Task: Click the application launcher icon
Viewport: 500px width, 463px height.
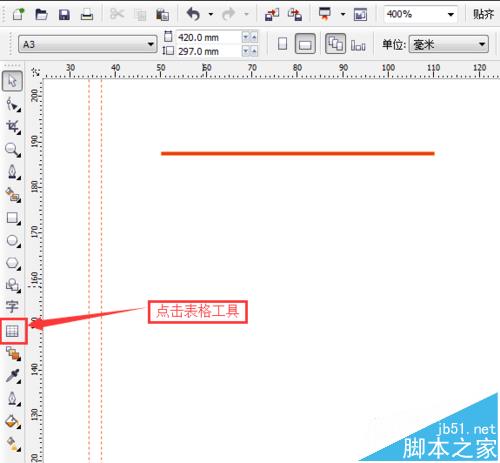Action: [x=325, y=14]
